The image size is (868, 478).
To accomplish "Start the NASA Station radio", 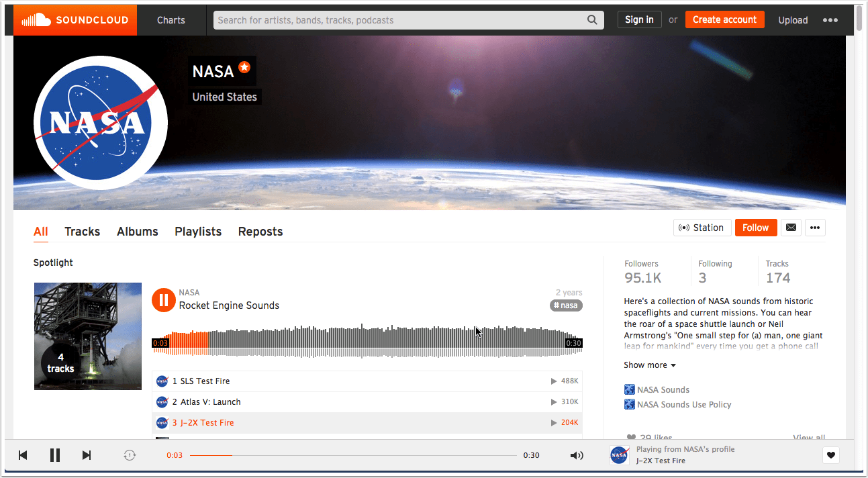I will click(702, 228).
